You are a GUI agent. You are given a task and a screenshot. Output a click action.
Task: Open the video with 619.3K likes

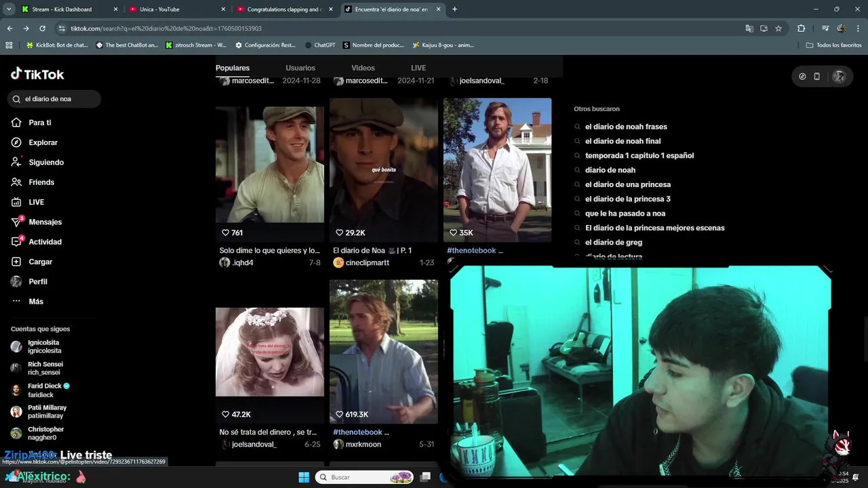pos(384,352)
